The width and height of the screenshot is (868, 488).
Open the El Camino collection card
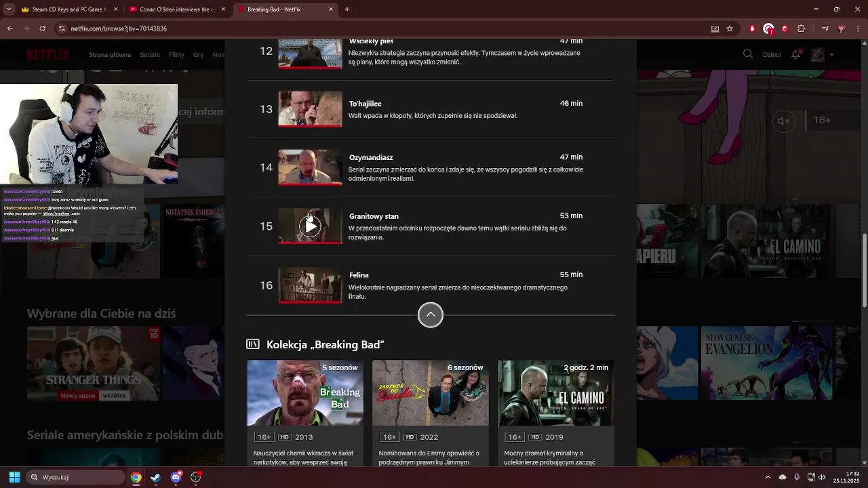click(x=556, y=413)
